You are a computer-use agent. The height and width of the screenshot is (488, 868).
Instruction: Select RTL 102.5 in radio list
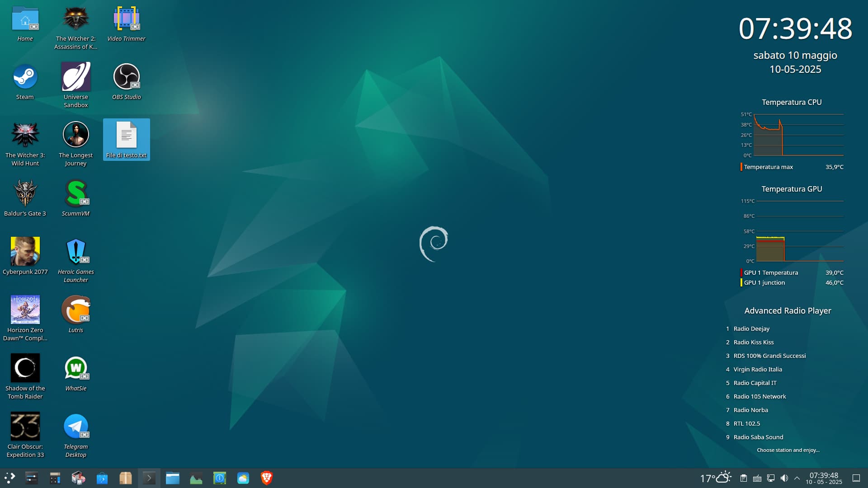[747, 423]
